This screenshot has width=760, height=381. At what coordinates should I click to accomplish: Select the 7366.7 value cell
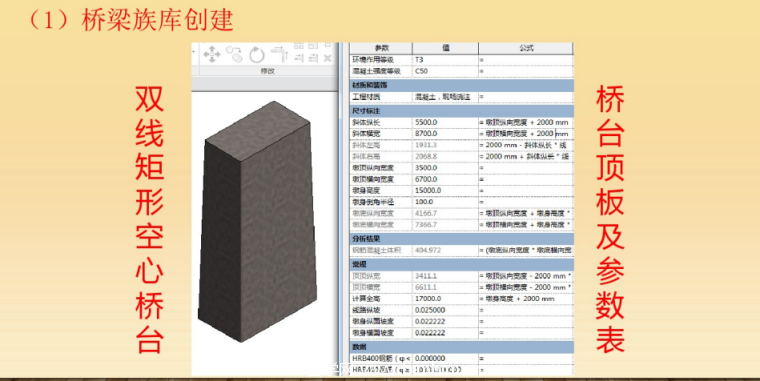(x=445, y=225)
